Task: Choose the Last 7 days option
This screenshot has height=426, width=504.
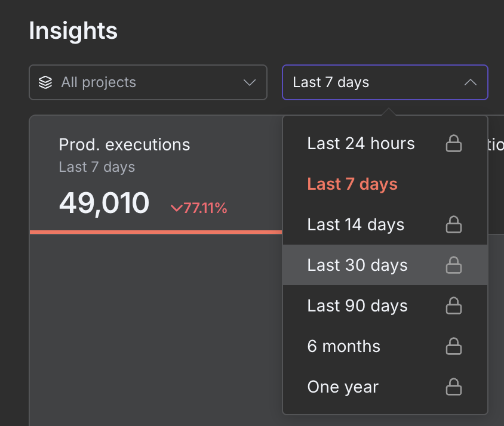Action: pyautogui.click(x=352, y=184)
